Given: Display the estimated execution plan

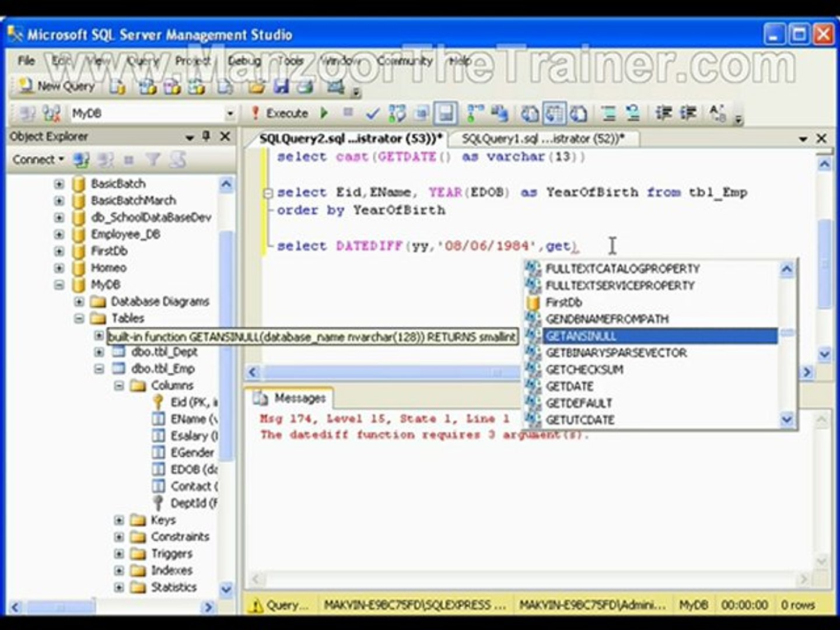Looking at the screenshot, I should pyautogui.click(x=397, y=113).
